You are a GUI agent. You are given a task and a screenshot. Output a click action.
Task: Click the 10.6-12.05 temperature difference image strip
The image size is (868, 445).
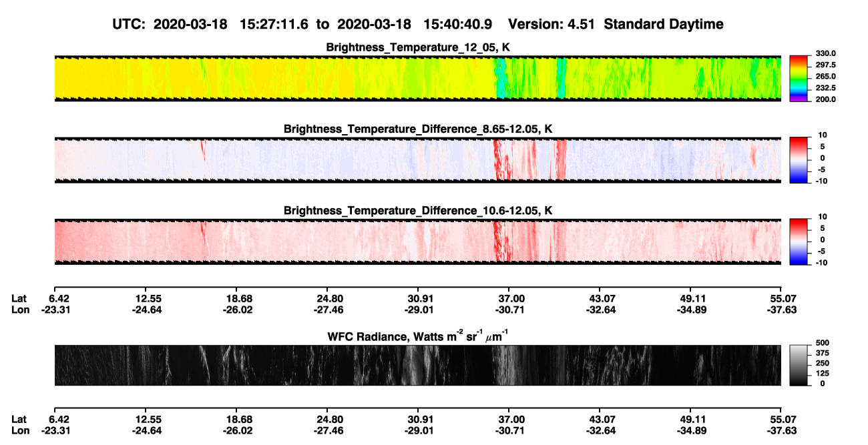(418, 242)
